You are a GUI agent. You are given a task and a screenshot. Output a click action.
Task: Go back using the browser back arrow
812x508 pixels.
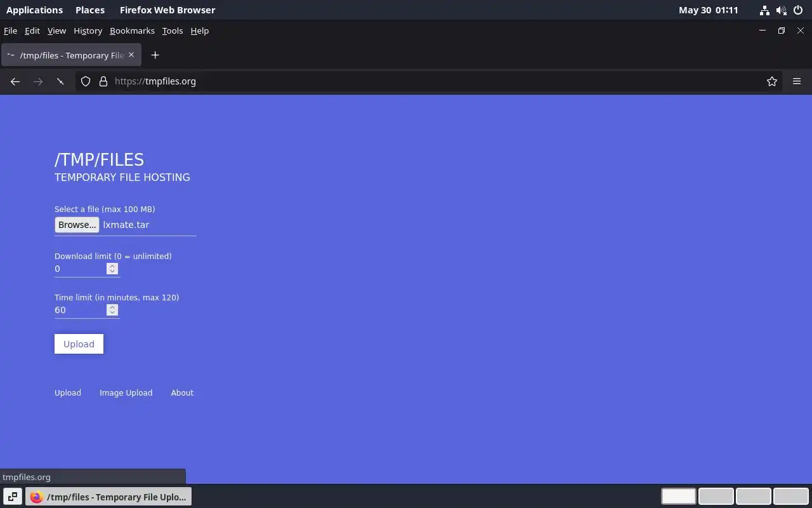pos(15,81)
